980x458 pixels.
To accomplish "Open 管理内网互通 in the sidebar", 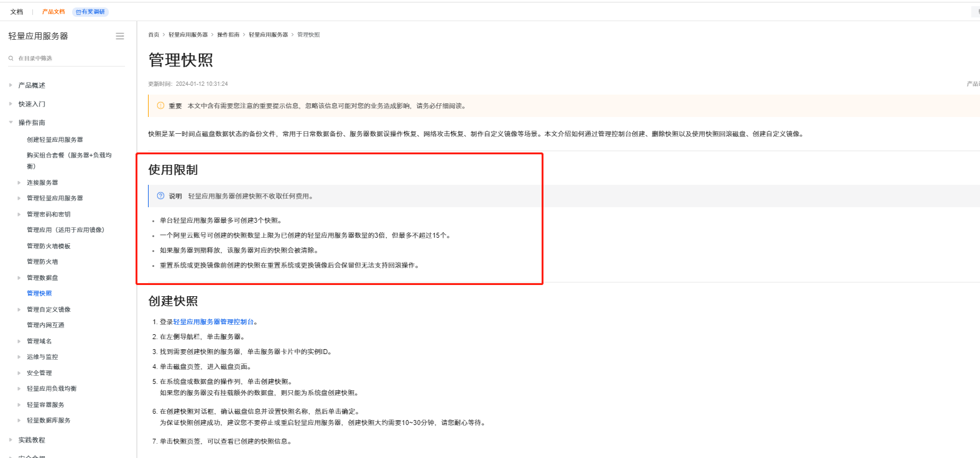I will [x=45, y=325].
